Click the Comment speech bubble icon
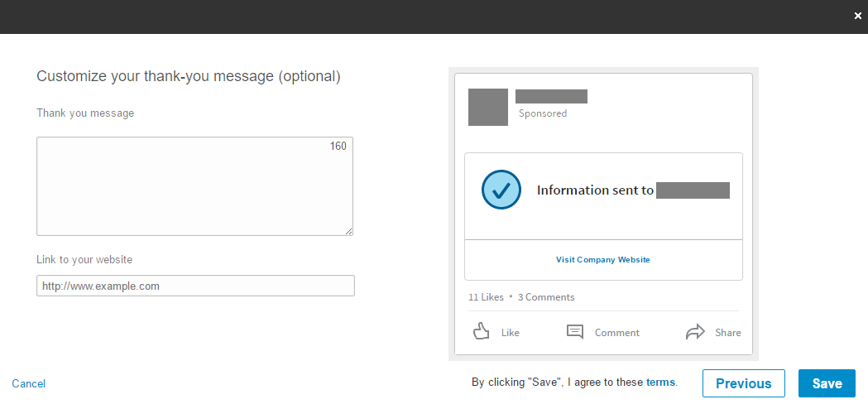Image resolution: width=868 pixels, height=409 pixels. (575, 332)
